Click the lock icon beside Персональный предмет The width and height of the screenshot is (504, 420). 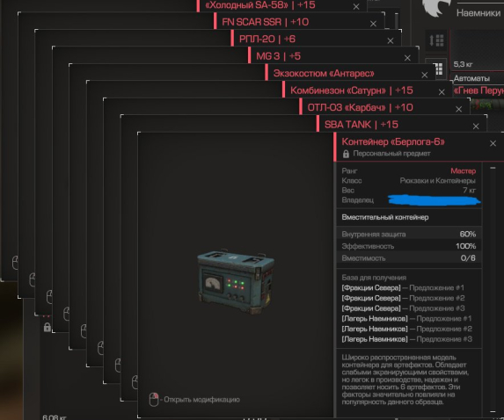(x=346, y=154)
